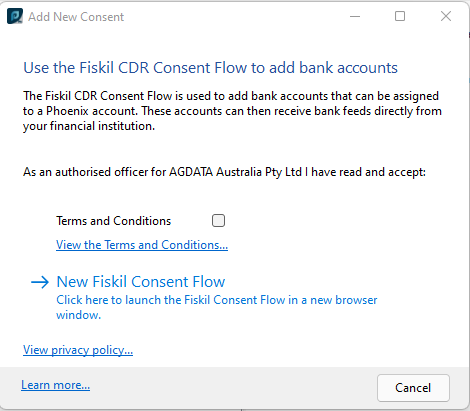Screen dimensions: 470x411
Task: Close the Add New Consent dialog
Action: pyautogui.click(x=446, y=16)
